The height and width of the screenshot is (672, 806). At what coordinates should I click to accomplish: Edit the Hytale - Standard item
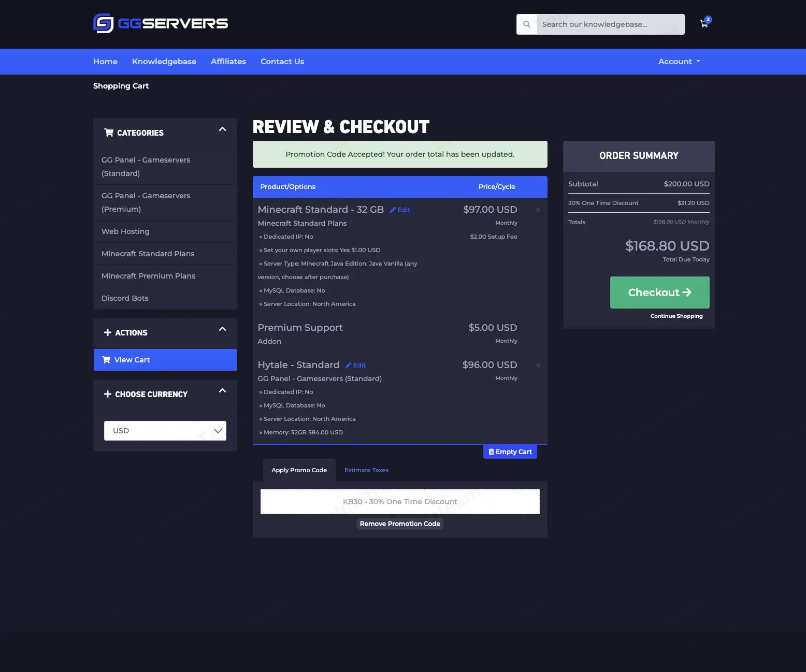pyautogui.click(x=356, y=366)
